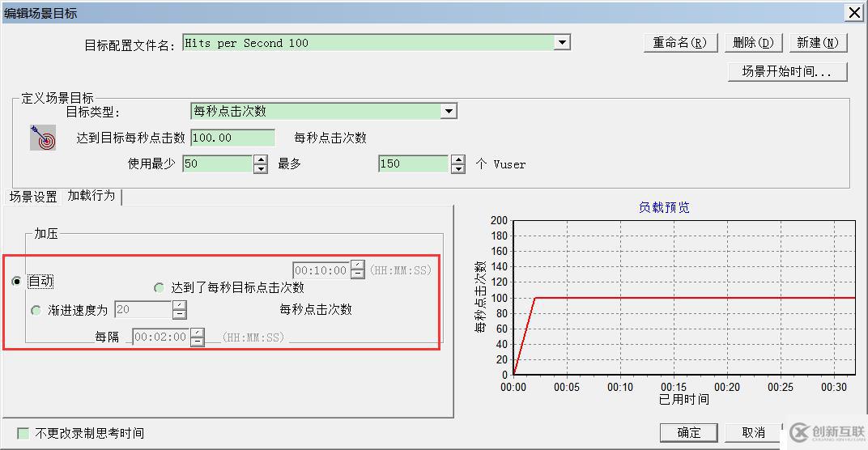The image size is (868, 450).
Task: Decrease the 00:10:00 time spinner
Action: click(358, 274)
